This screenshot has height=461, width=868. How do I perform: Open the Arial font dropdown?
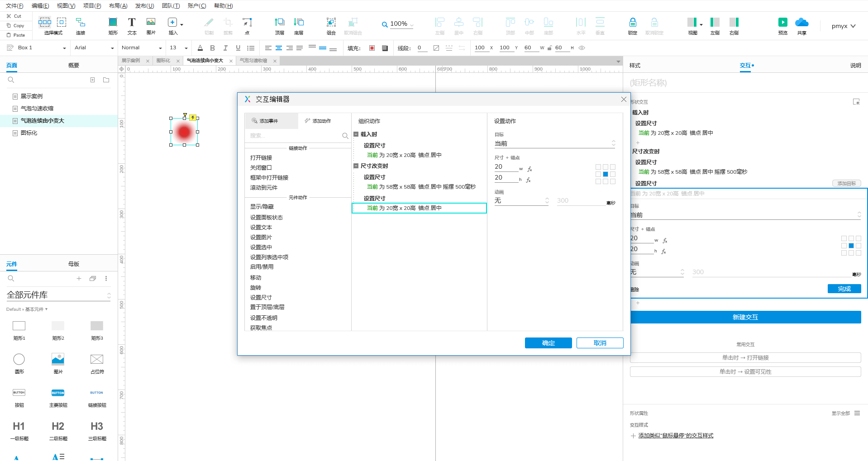tap(94, 48)
